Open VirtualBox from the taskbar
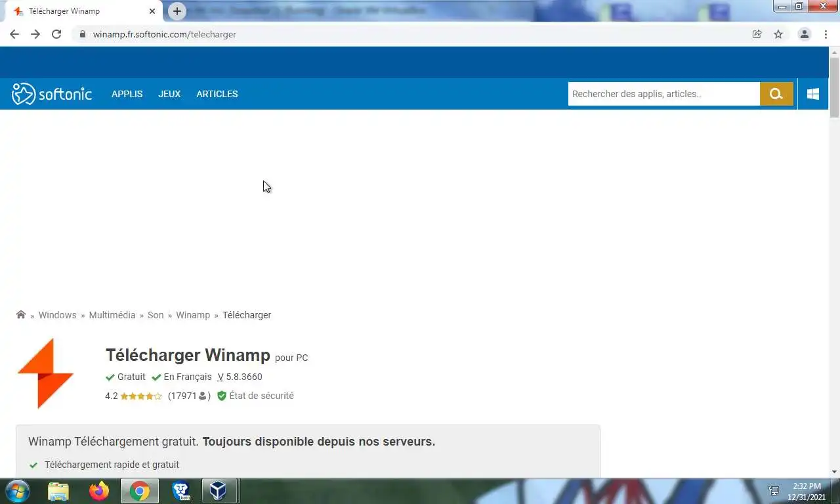Viewport: 840px width, 504px height. pos(219,491)
